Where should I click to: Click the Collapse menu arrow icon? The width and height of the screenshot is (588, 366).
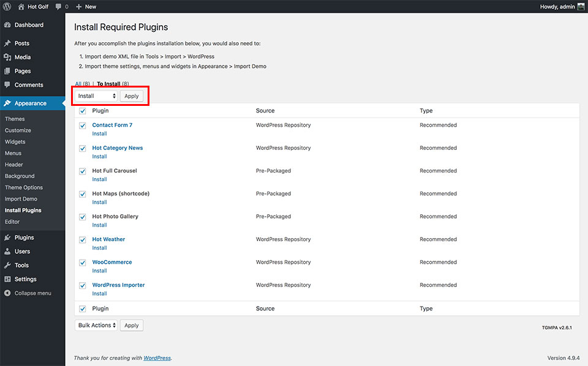(7, 293)
